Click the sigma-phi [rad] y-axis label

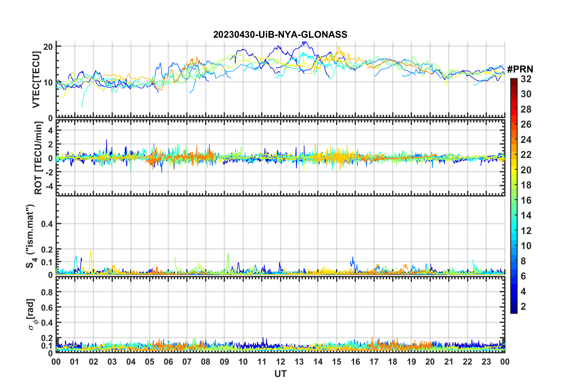[x=32, y=314]
